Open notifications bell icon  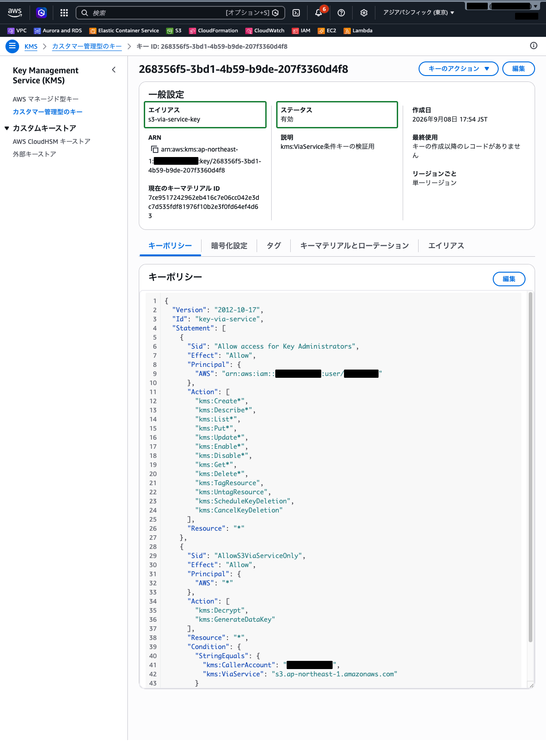(x=318, y=13)
